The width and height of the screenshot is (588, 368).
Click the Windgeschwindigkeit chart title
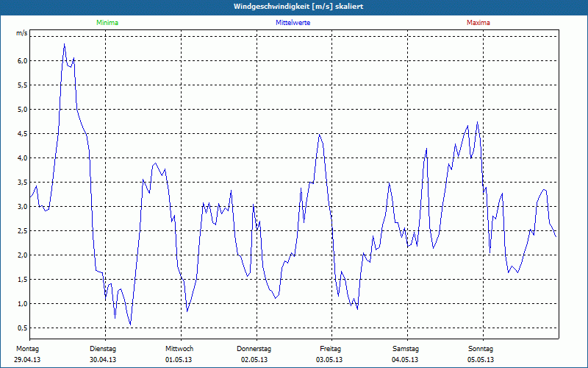pyautogui.click(x=298, y=7)
